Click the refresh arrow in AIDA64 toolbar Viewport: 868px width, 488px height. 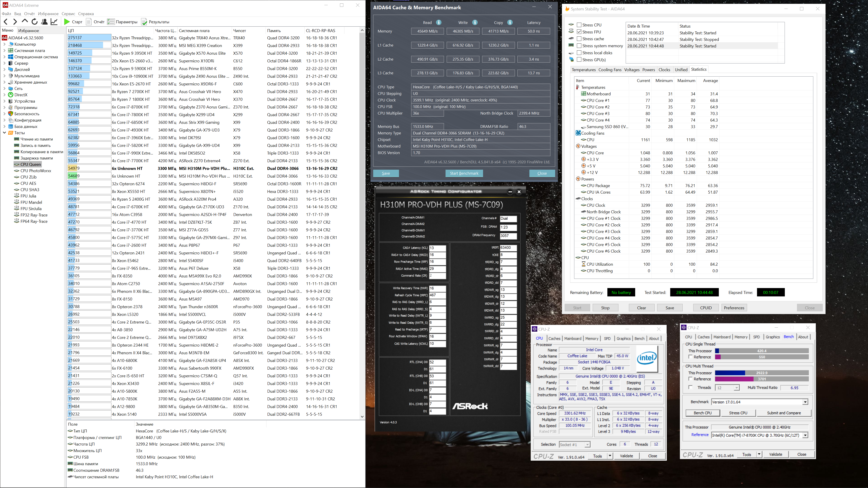tap(34, 22)
